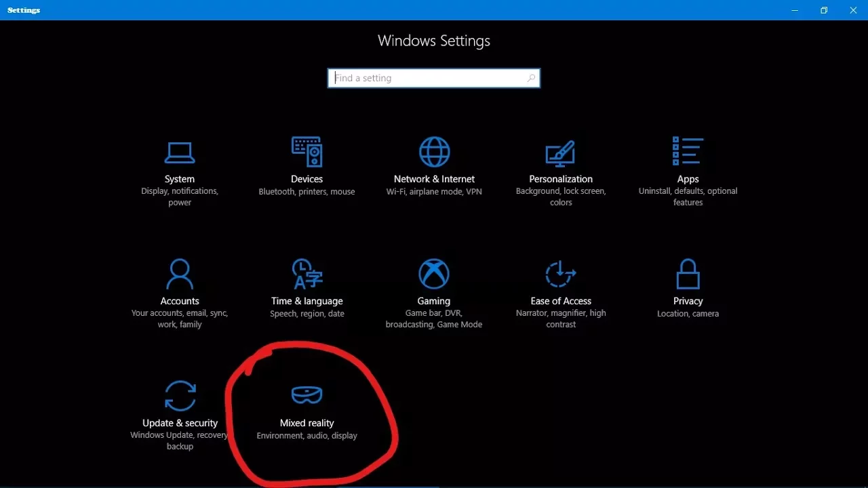Open the Accounts person icon
The height and width of the screenshot is (488, 868).
pyautogui.click(x=180, y=274)
